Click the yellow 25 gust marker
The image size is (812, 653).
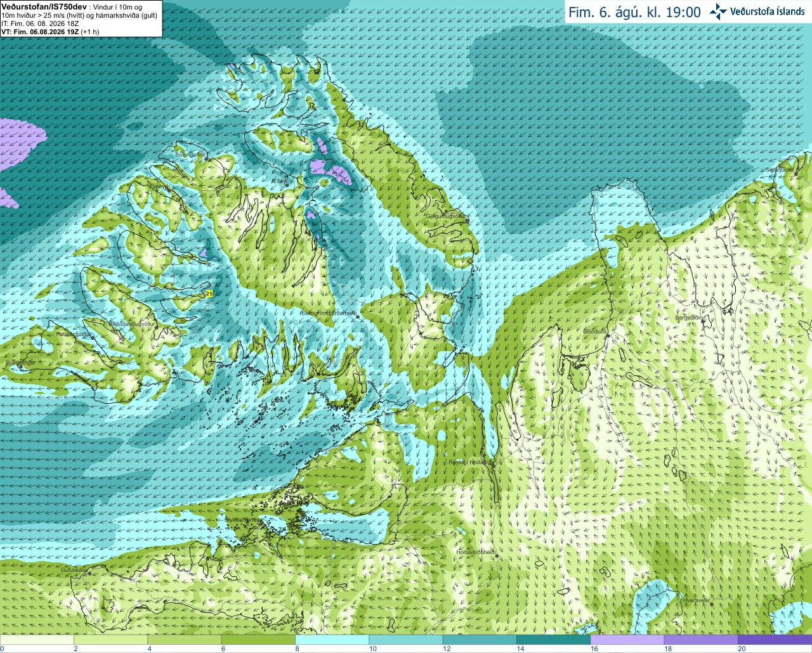tap(209, 293)
